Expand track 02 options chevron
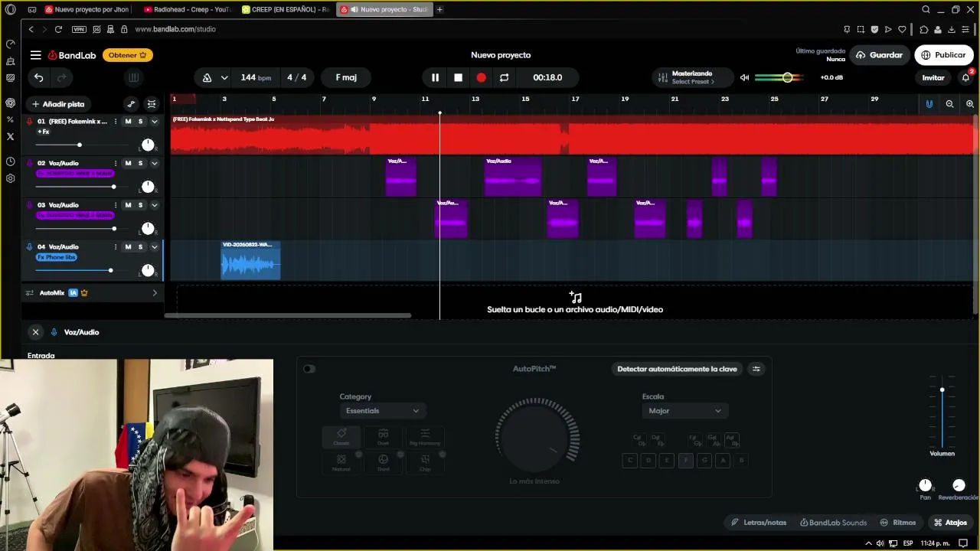Viewport: 980px width, 551px height. tap(154, 163)
